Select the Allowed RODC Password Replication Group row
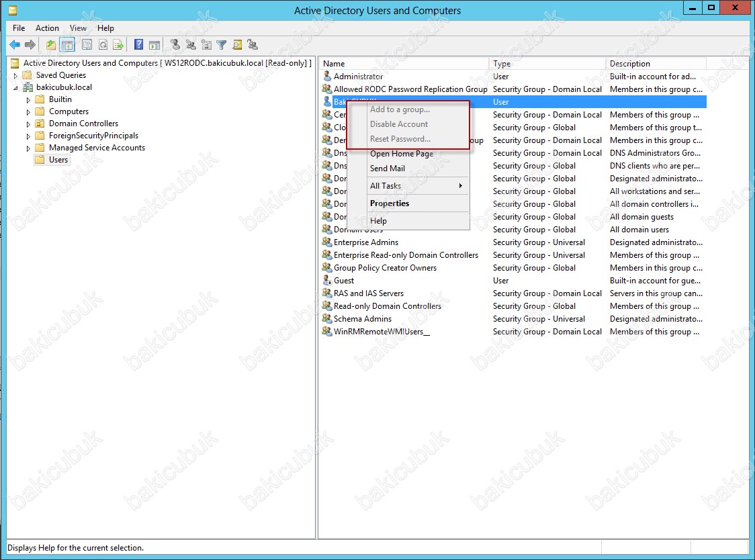Screen dimensions: 755x560 [x=513, y=89]
